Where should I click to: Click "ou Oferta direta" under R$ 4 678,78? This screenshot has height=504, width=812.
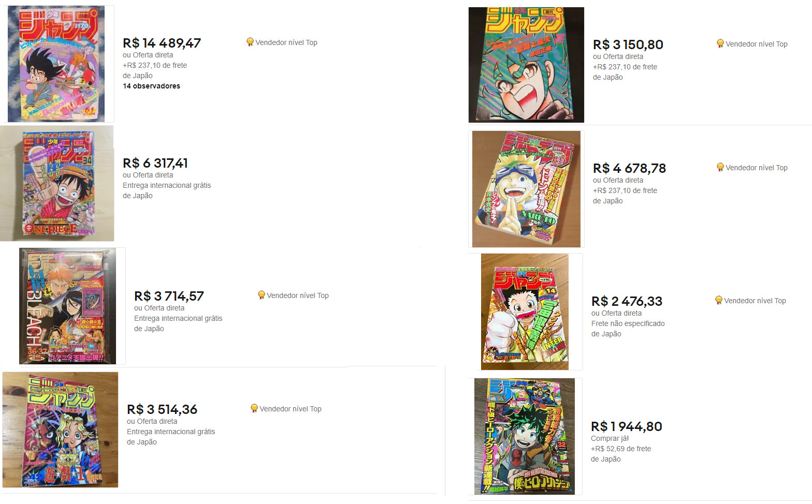[x=618, y=180]
